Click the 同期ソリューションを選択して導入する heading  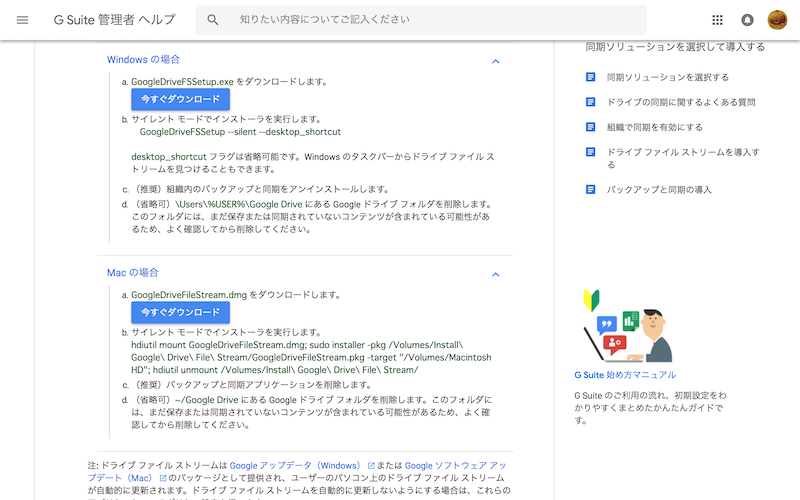coord(675,47)
